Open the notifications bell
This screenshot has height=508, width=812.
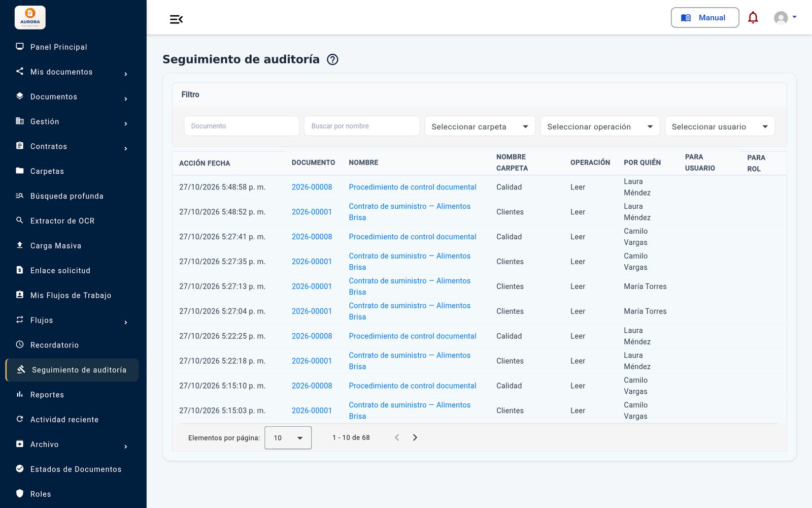point(753,18)
